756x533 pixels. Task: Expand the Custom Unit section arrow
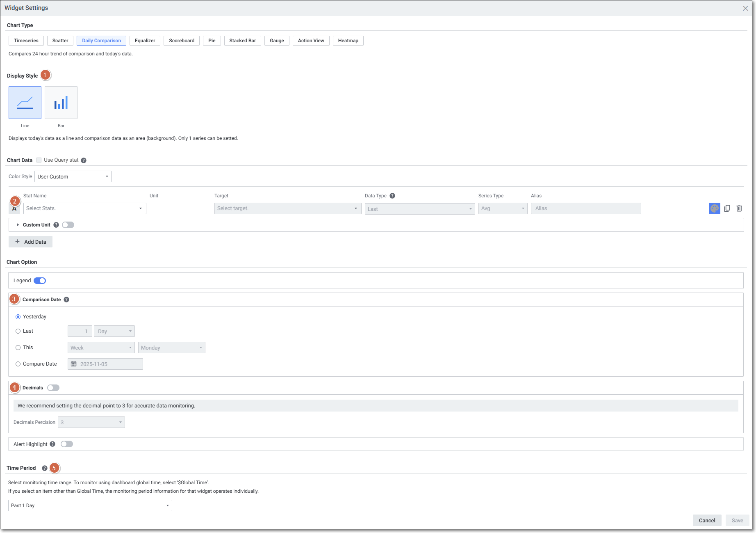[18, 225]
